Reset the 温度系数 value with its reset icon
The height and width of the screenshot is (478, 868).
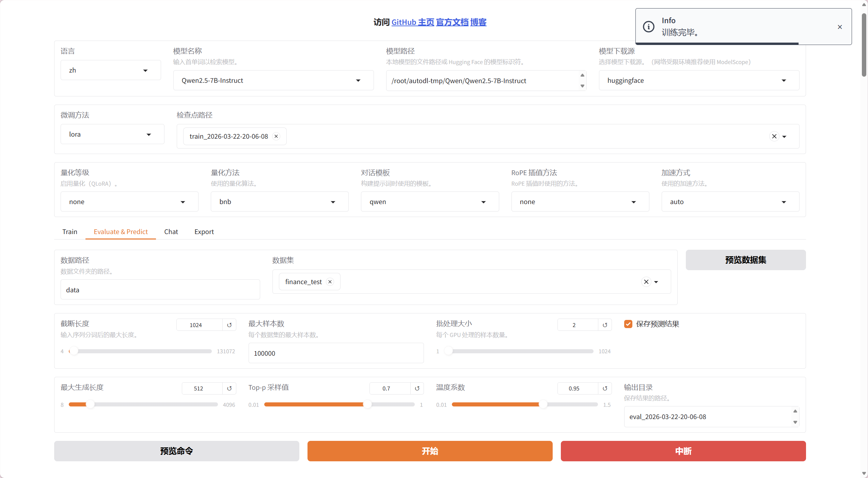[x=605, y=388]
